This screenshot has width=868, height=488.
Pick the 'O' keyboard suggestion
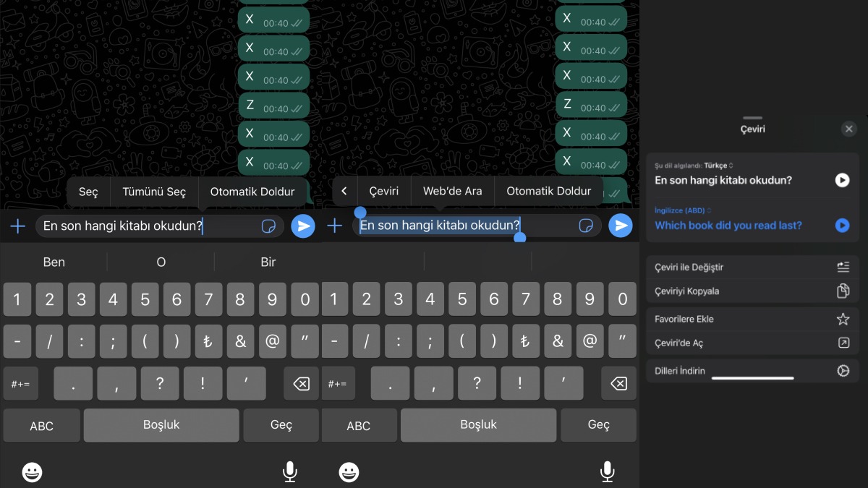tap(161, 262)
